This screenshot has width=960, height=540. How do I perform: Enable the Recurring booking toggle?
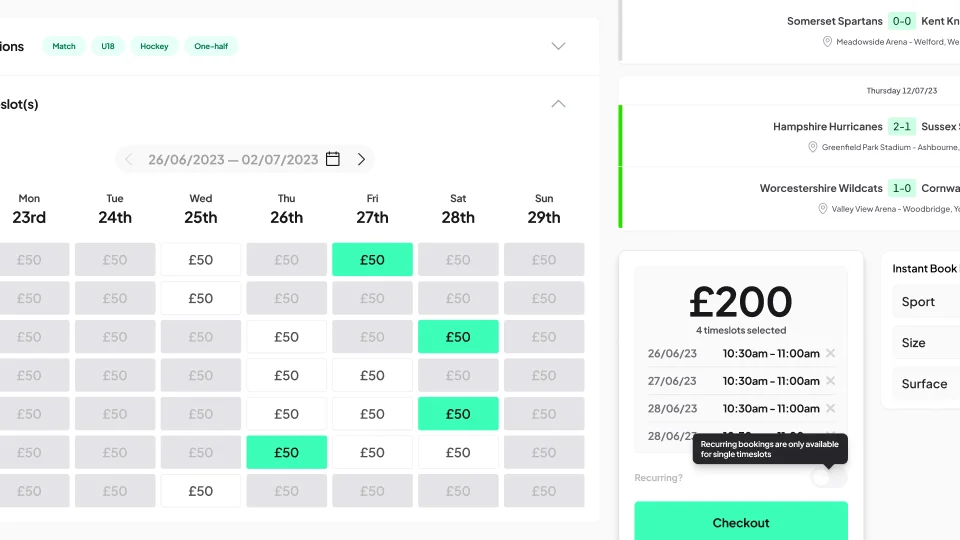[x=829, y=478]
